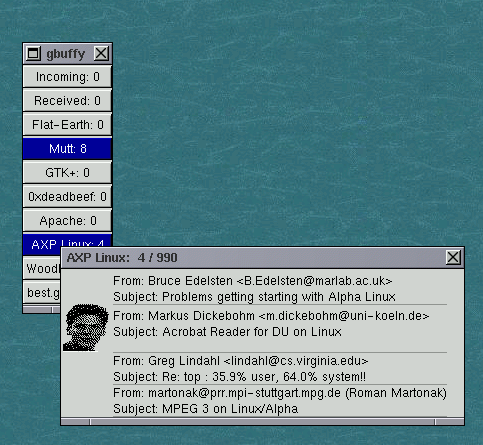Open the highlighted Mutt mailbox

coord(67,149)
